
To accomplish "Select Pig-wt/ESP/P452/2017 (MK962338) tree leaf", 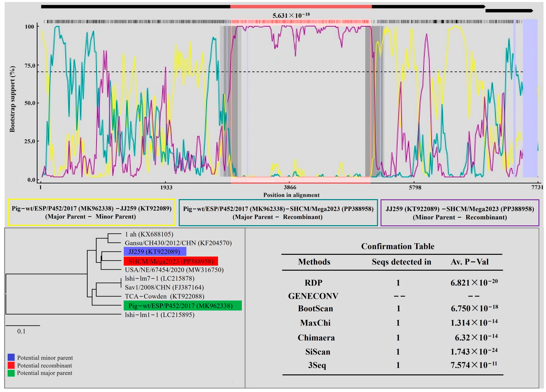I will point(183,306).
